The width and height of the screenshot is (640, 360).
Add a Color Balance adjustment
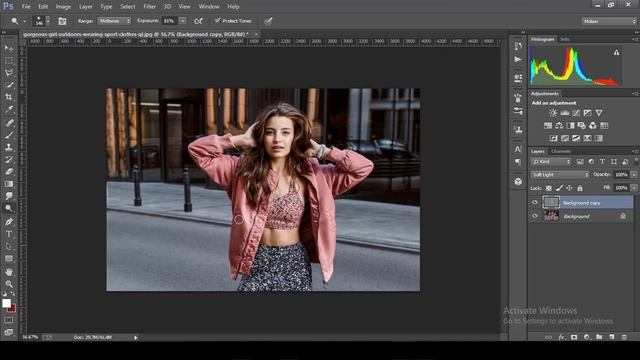pos(559,125)
